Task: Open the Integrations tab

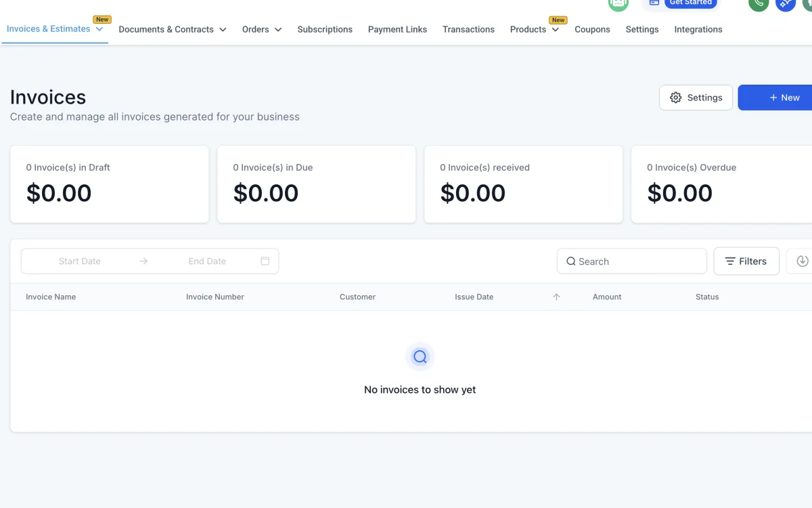Action: click(x=698, y=30)
